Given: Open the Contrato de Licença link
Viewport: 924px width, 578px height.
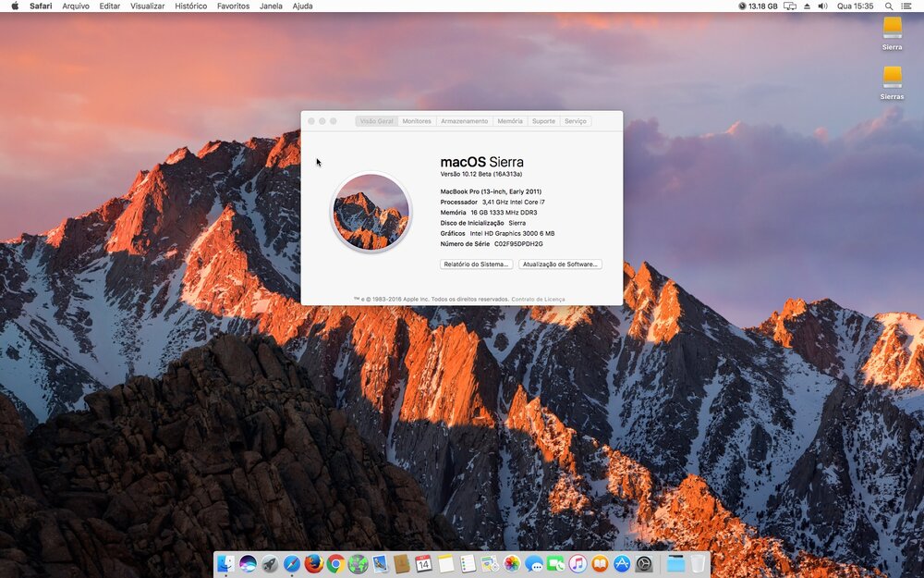Looking at the screenshot, I should pos(538,300).
